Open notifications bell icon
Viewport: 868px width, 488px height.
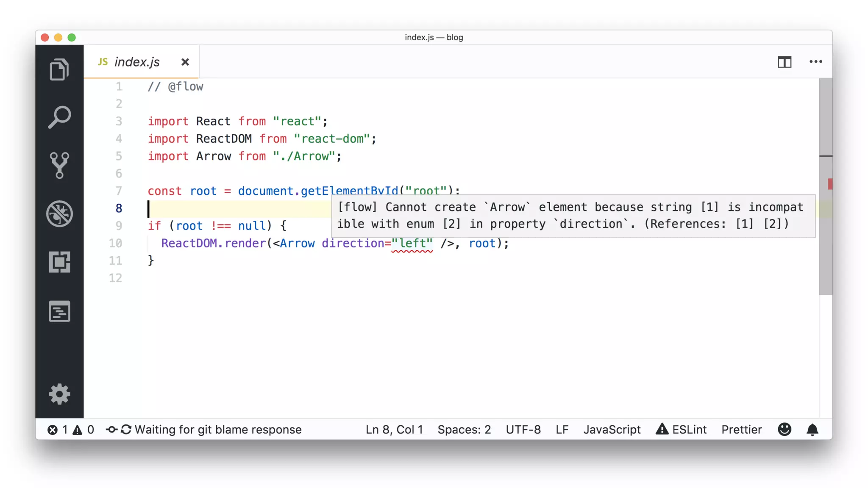812,430
